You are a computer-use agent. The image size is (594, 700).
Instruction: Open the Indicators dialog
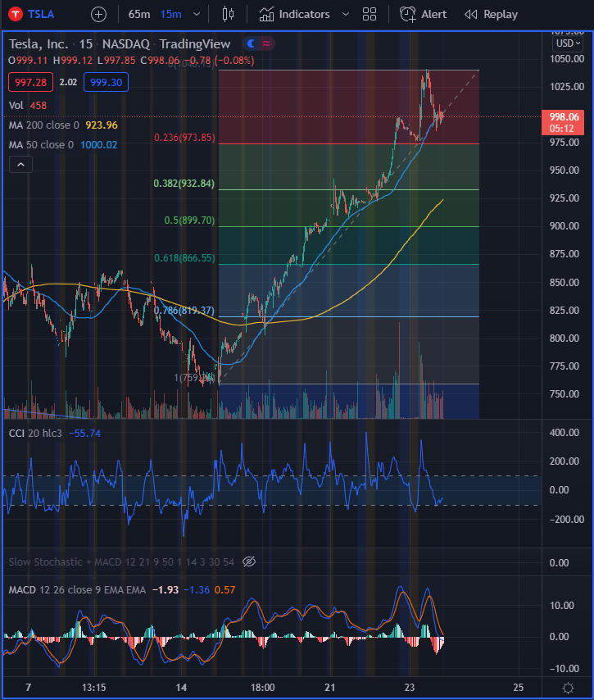295,14
